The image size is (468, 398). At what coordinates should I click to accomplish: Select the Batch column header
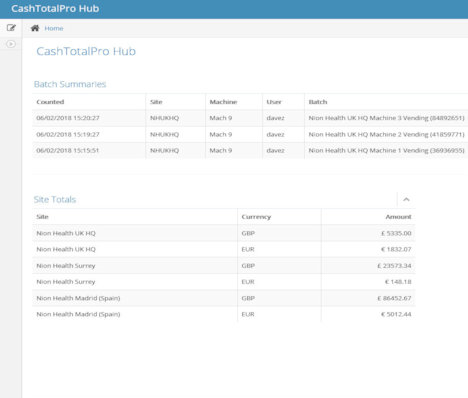[x=318, y=102]
